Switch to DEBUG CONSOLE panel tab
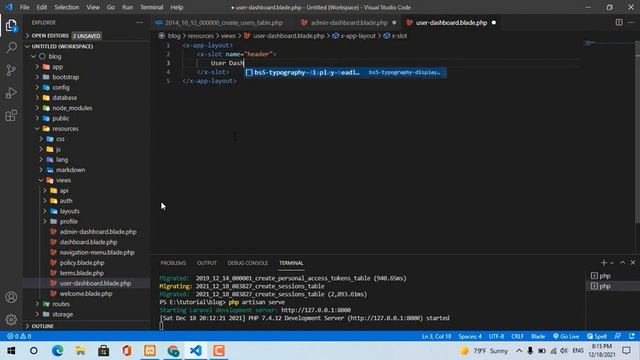 [248, 263]
